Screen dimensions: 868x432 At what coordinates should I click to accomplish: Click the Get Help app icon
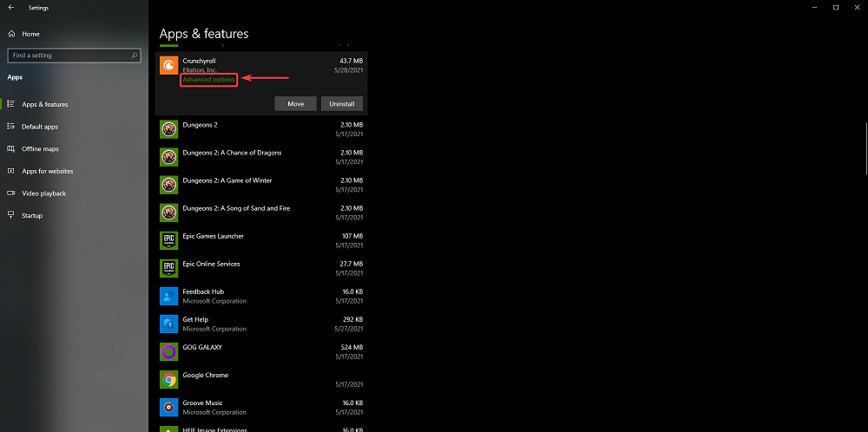[168, 324]
